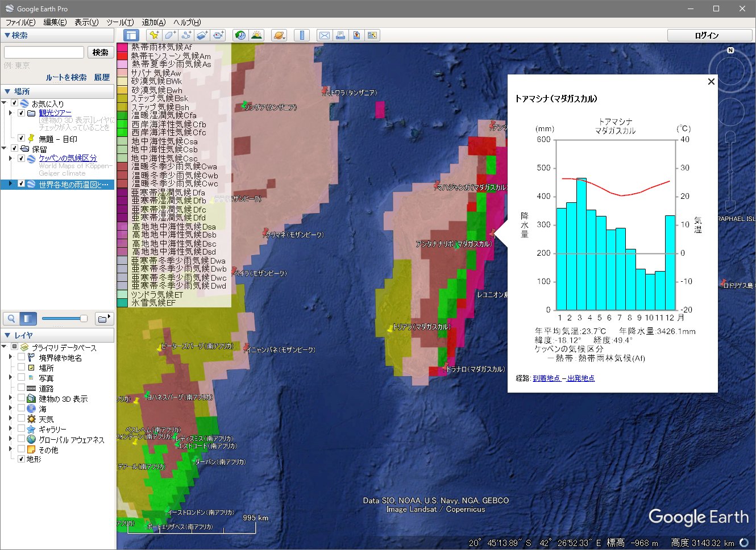Collapse the プライマリ データベース node arrow

point(5,347)
